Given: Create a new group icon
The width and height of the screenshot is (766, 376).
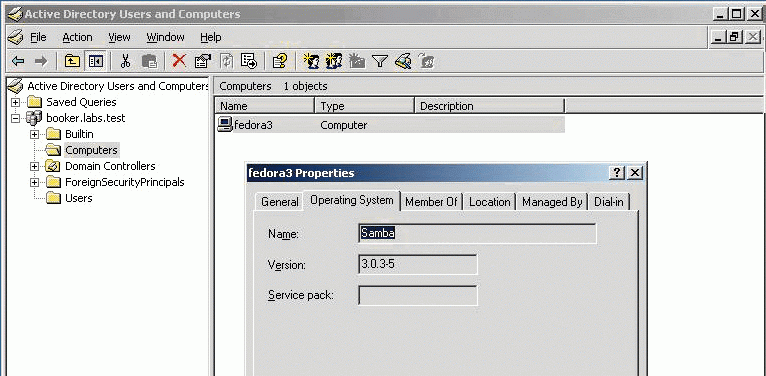Looking at the screenshot, I should point(334,61).
